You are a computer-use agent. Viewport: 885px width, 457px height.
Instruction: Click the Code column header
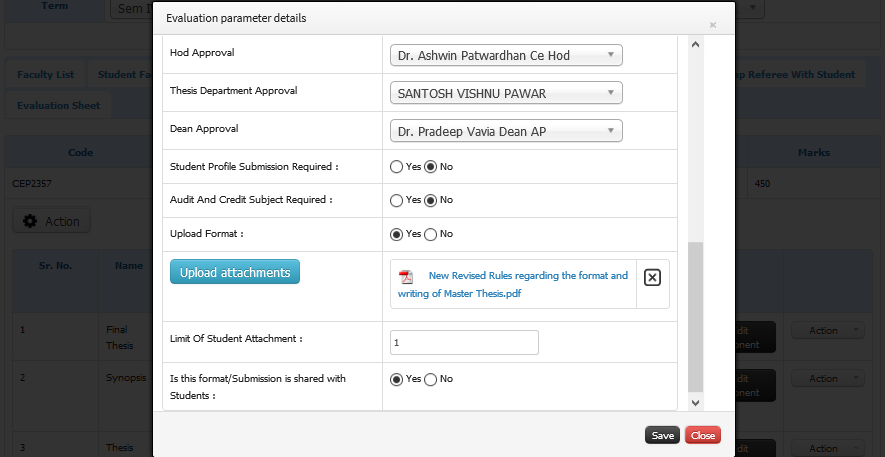(x=81, y=152)
